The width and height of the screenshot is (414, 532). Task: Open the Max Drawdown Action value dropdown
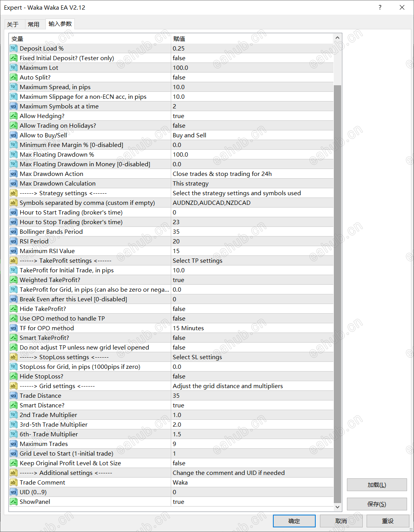pyautogui.click(x=252, y=174)
